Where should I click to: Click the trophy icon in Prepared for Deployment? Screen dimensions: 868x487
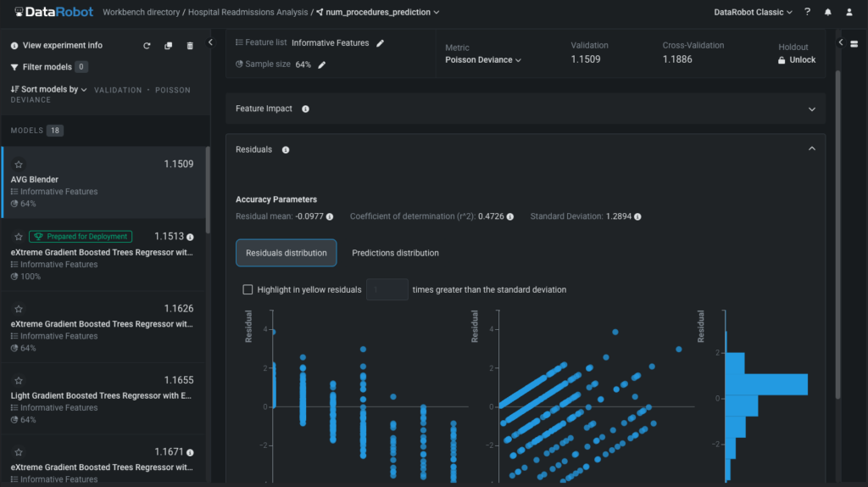38,237
